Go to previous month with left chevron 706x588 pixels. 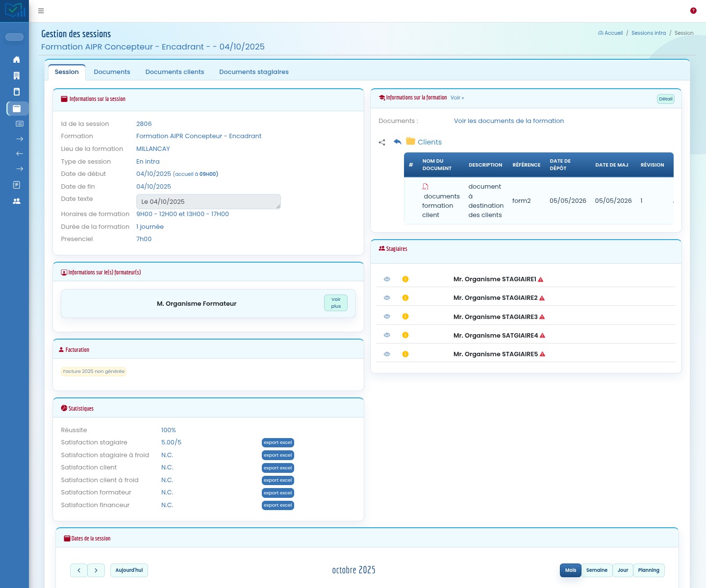point(79,570)
